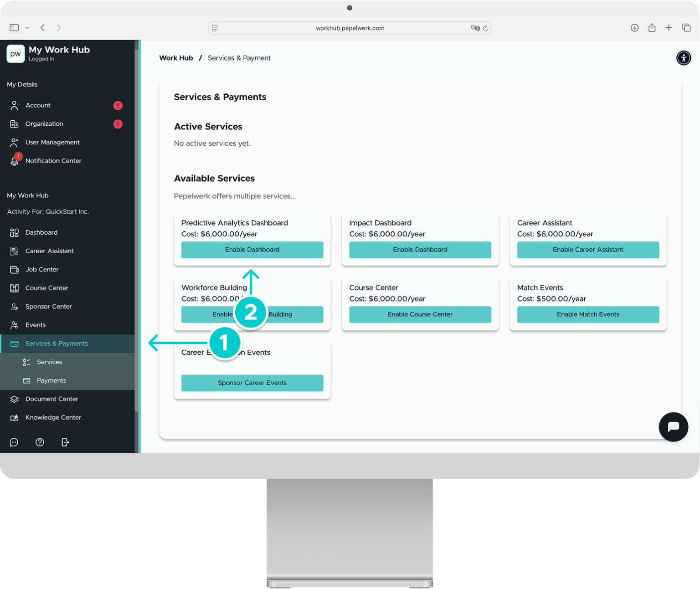Open the Job Center
This screenshot has height=589, width=700.
(42, 269)
